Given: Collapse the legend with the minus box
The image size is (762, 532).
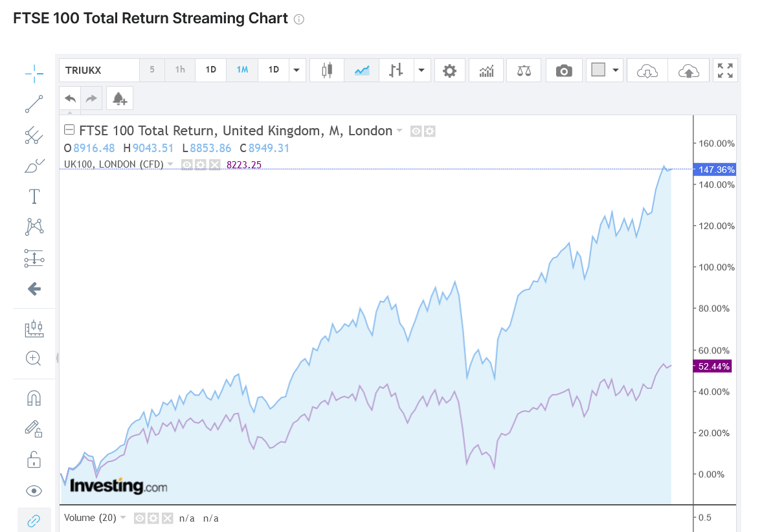Looking at the screenshot, I should coord(69,129).
